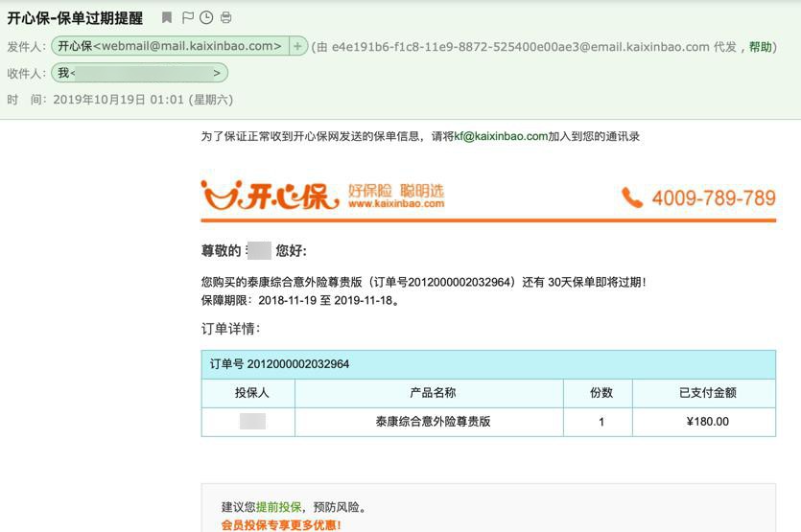
Task: Click the 会员投保专享更多优惠 link
Action: (281, 525)
